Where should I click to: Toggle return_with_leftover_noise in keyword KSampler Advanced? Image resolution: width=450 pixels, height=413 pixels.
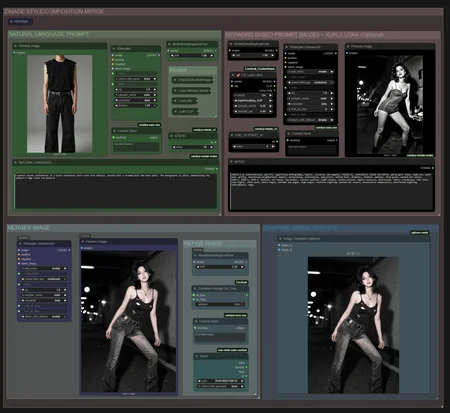click(310, 120)
